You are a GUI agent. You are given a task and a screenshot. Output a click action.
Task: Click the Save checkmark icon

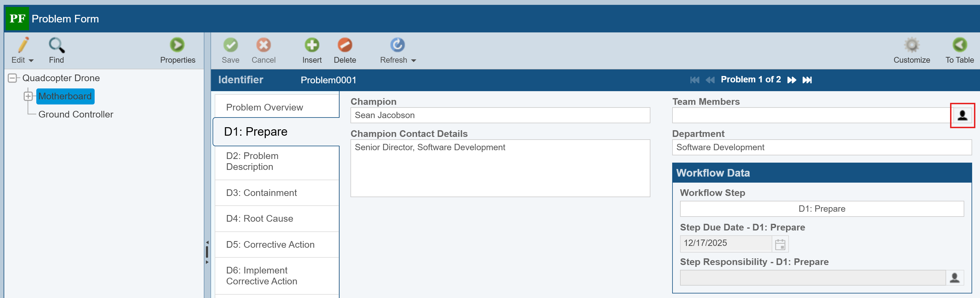pyautogui.click(x=230, y=45)
